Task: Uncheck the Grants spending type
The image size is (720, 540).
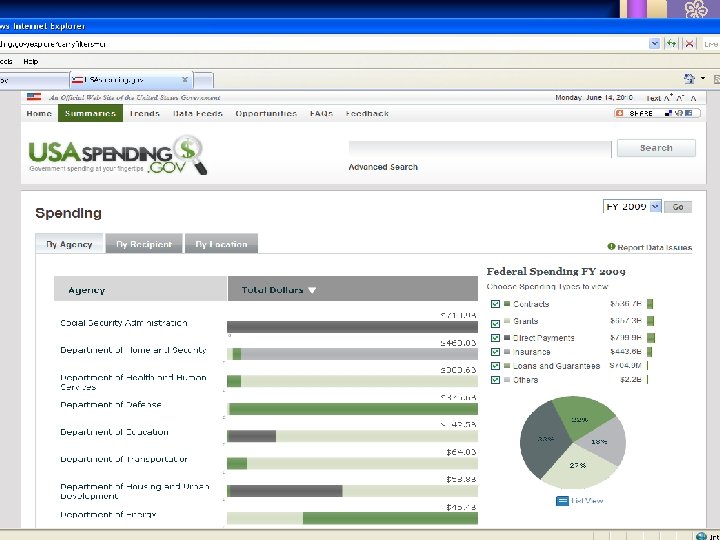Action: coord(495,323)
